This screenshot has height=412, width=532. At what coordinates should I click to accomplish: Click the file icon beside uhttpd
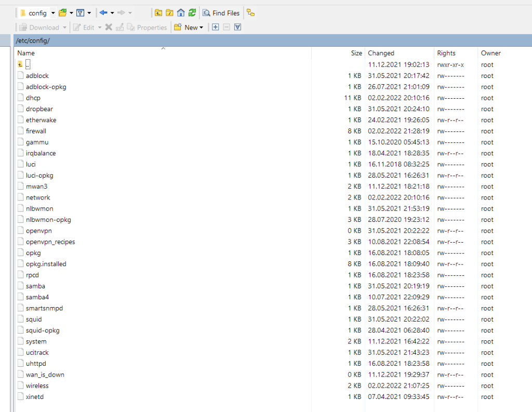point(21,364)
